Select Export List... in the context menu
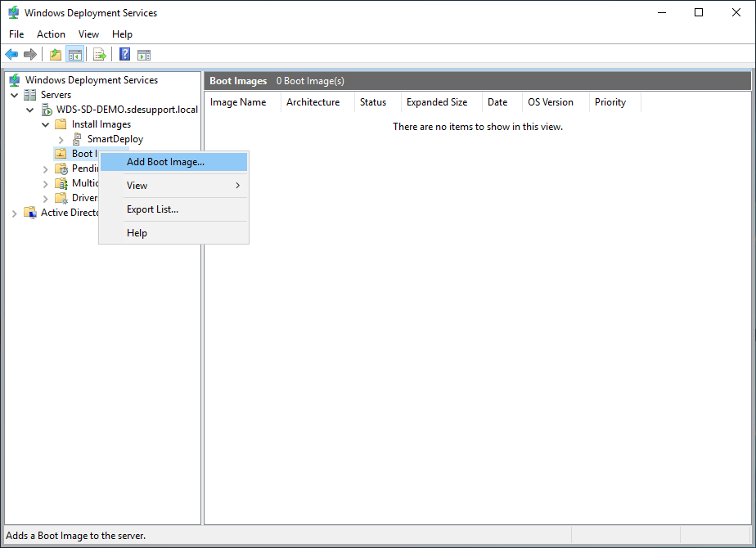Screen dimensions: 756x548 [173, 209]
